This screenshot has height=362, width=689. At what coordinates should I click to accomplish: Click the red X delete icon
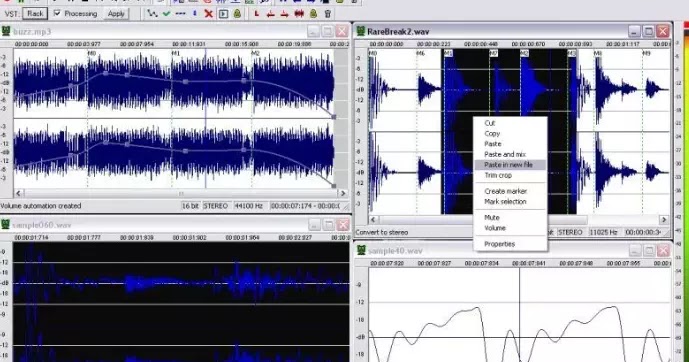pyautogui.click(x=209, y=14)
